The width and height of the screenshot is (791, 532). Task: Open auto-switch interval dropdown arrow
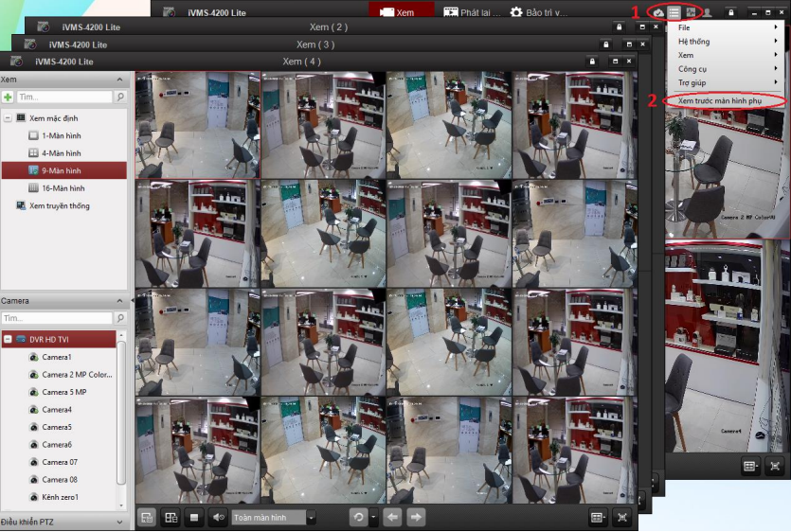373,518
